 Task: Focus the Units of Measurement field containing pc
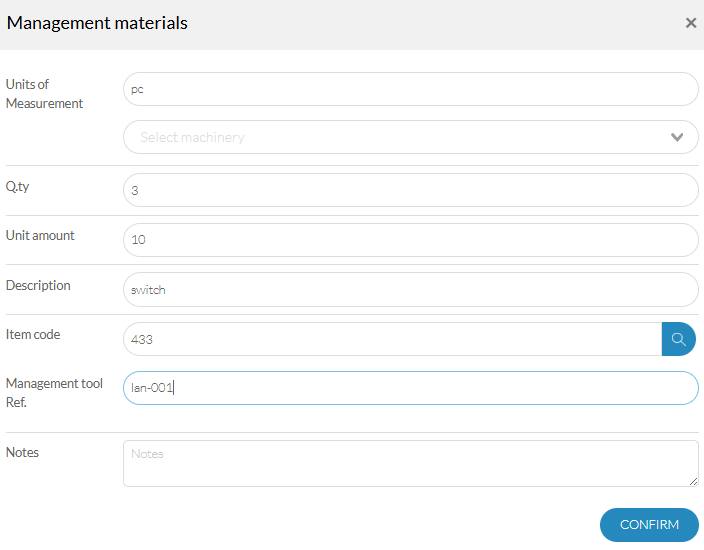click(410, 89)
